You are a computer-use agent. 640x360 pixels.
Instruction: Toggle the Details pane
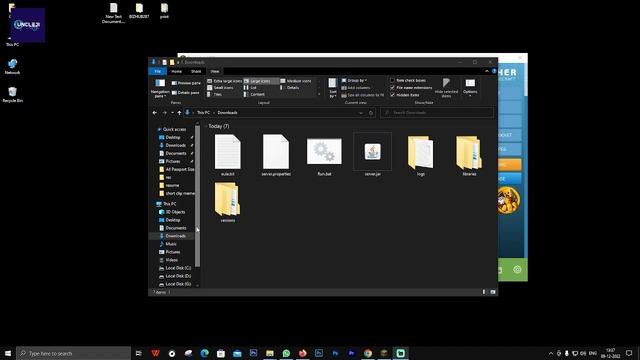click(x=186, y=93)
